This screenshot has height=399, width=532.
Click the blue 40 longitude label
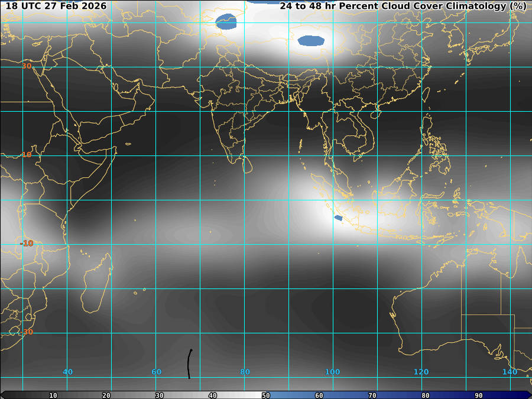point(68,372)
